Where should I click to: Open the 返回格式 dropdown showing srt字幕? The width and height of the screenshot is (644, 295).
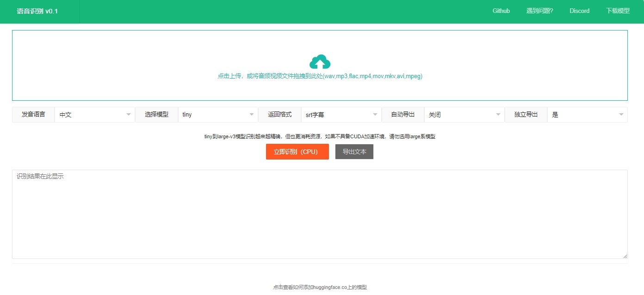pyautogui.click(x=341, y=114)
